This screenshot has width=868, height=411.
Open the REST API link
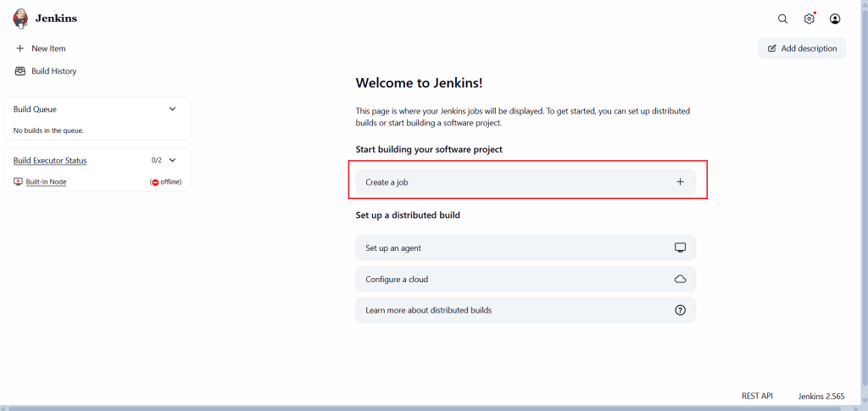tap(757, 396)
